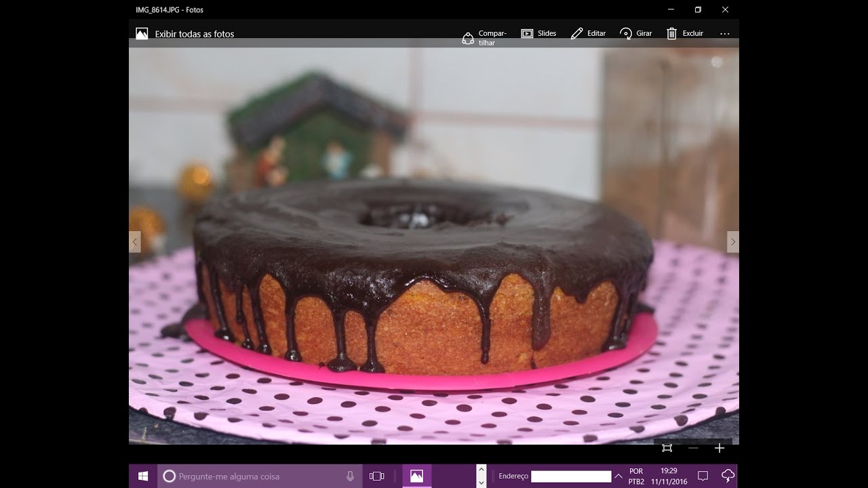Open Task View on the taskbar
The image size is (868, 488).
coord(377,476)
